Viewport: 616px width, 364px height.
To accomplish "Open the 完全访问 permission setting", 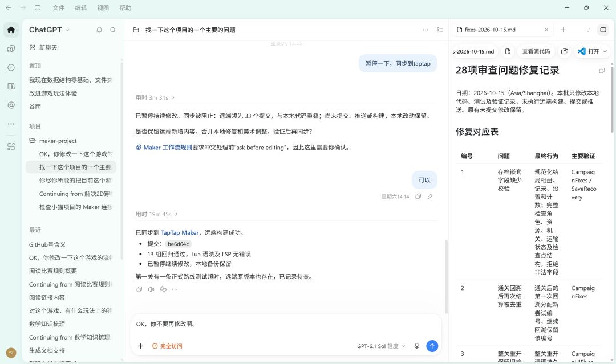I will click(167, 346).
